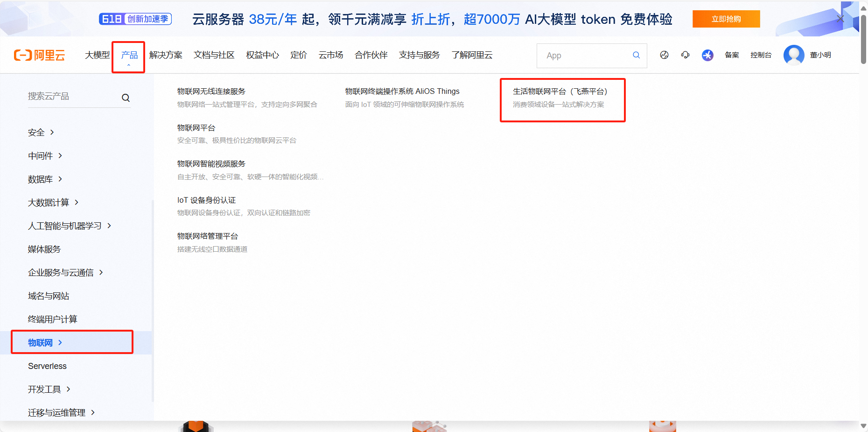Select the Serverless category

[47, 366]
